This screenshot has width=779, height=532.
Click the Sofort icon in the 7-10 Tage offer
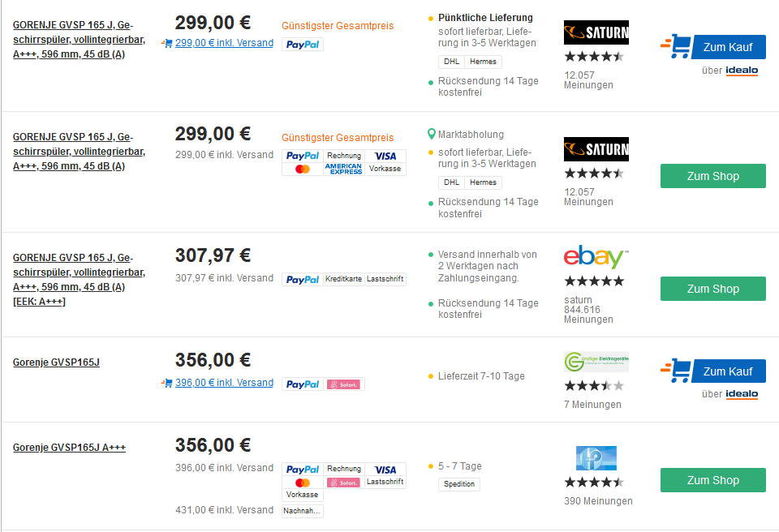click(344, 384)
